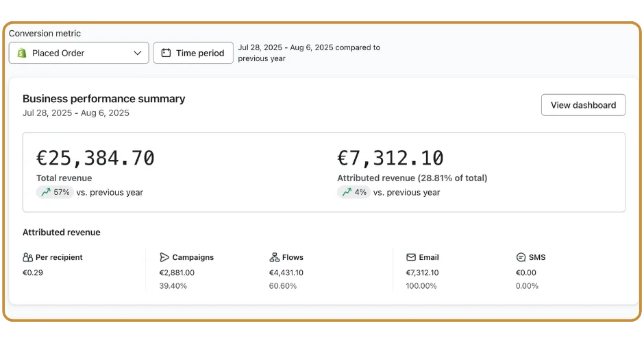The height and width of the screenshot is (343, 644).
Task: Click the Attributed revenue section heading
Action: 62,233
